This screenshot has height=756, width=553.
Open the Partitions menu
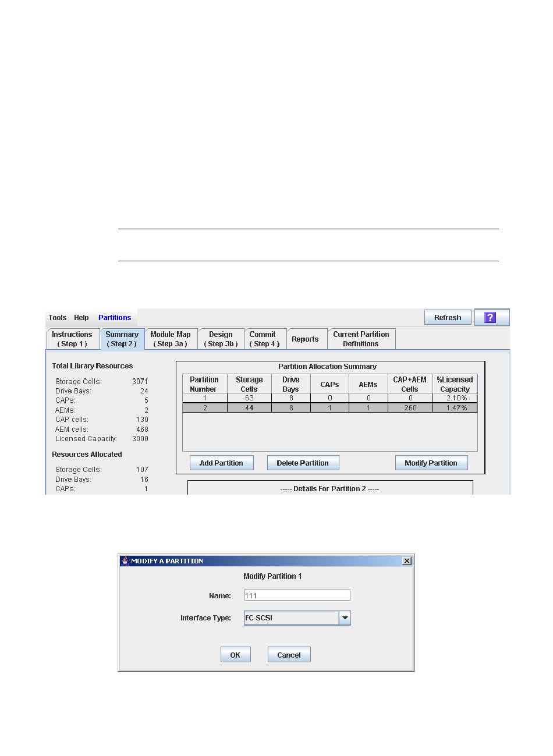115,318
